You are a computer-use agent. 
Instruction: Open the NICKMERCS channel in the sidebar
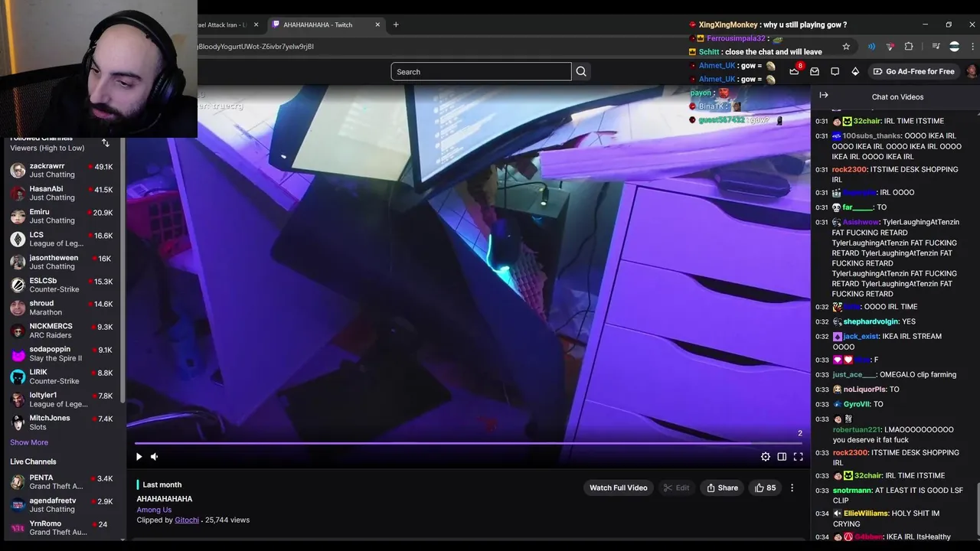click(63, 331)
